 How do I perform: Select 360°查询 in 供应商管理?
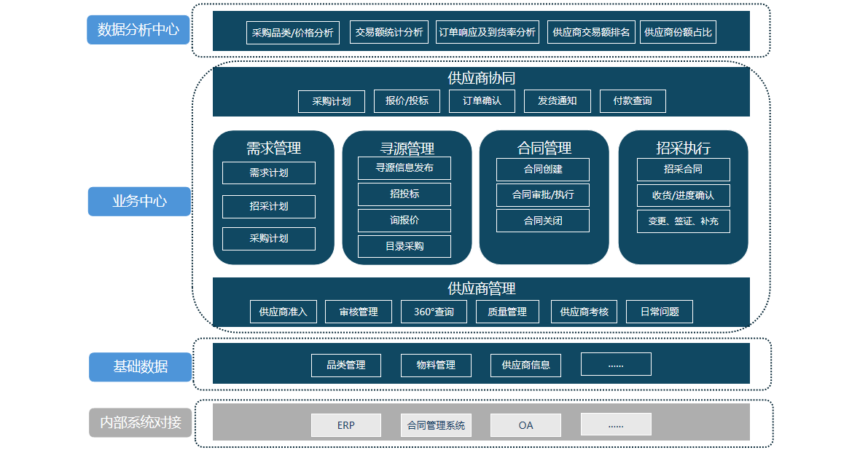point(434,312)
